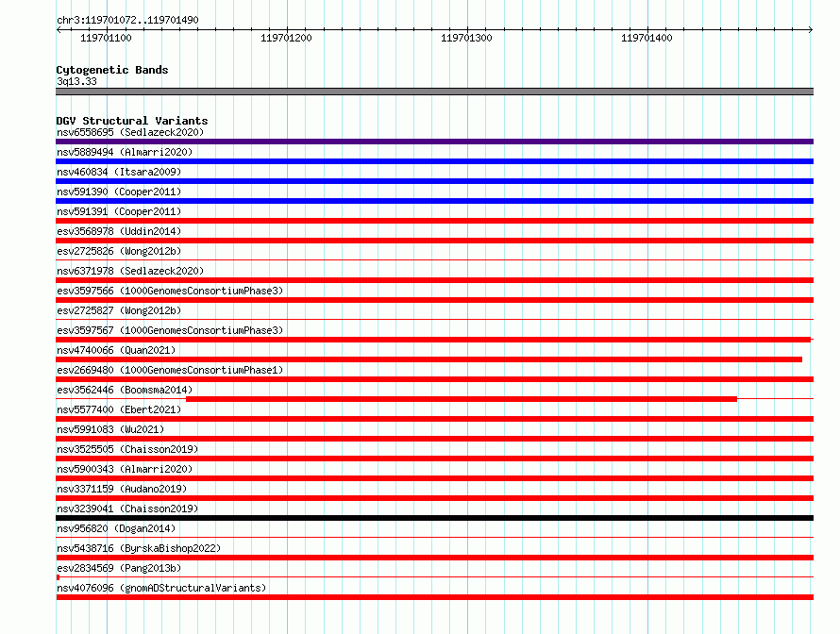Open esv3562446 (Boomsma2014) variant label
Screen dimensions: 840x634
click(125, 390)
